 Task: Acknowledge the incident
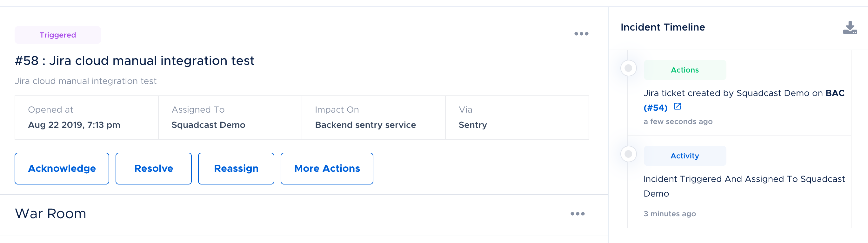coord(62,168)
